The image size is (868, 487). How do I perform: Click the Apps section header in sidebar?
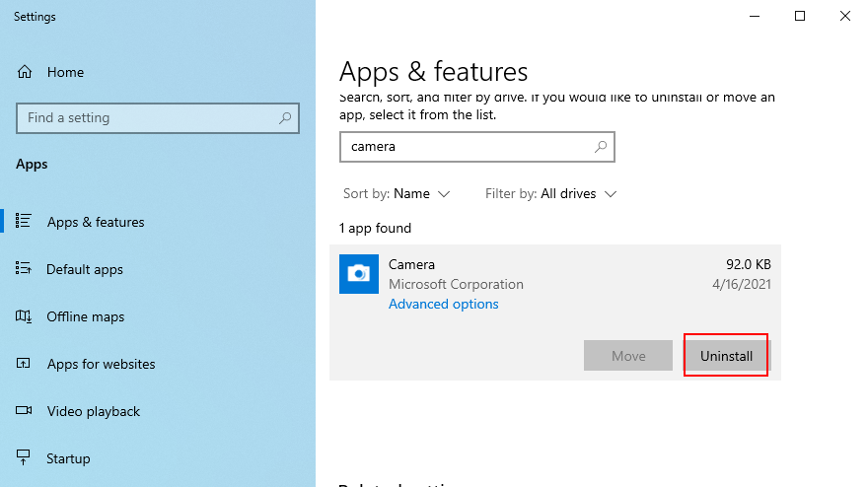[32, 165]
